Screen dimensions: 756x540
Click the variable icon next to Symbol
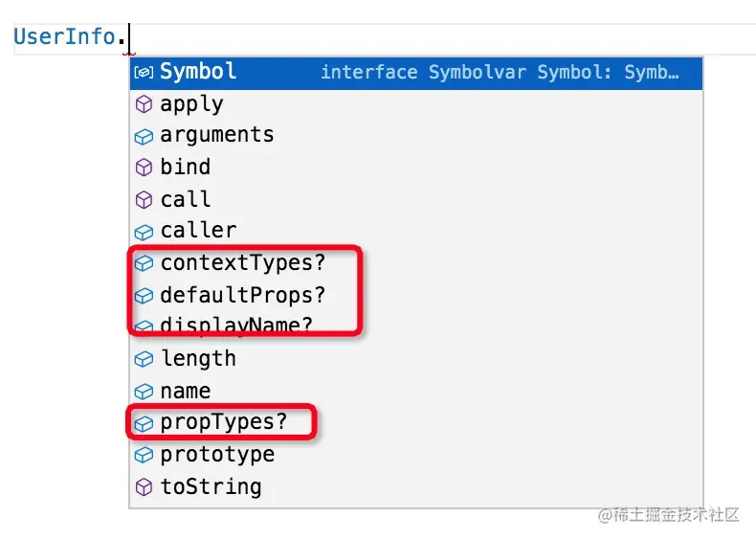click(x=144, y=73)
